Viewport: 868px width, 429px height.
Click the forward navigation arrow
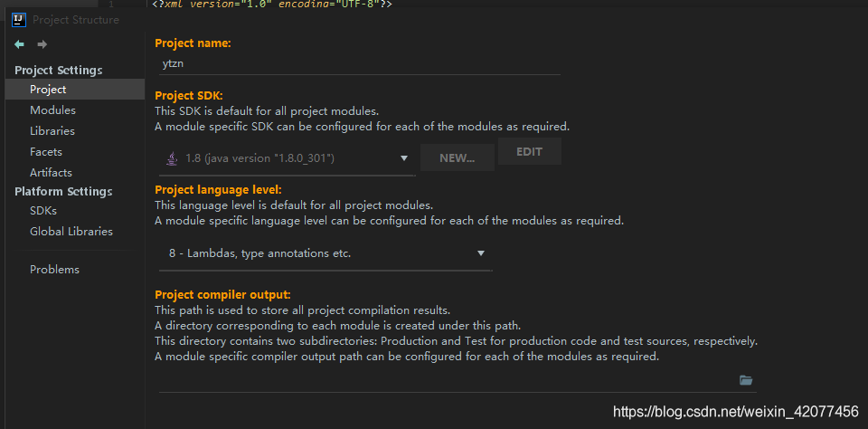42,44
